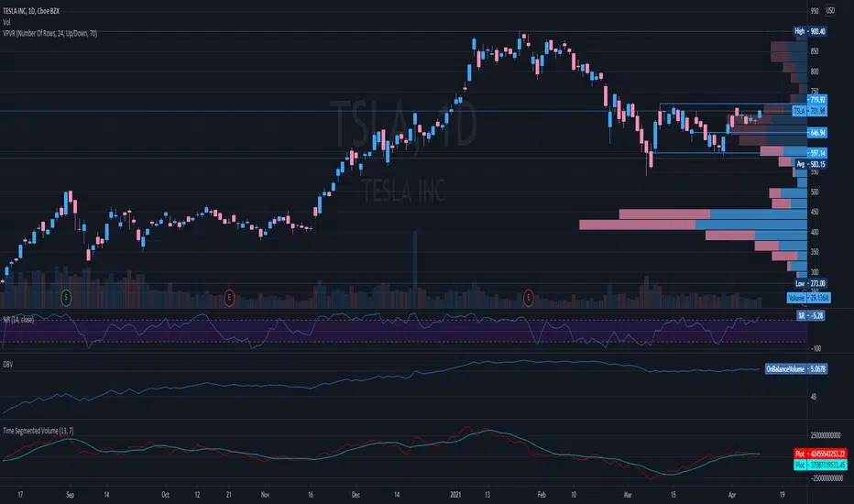Click the OnBalanceVolume 5.067B label

click(796, 369)
